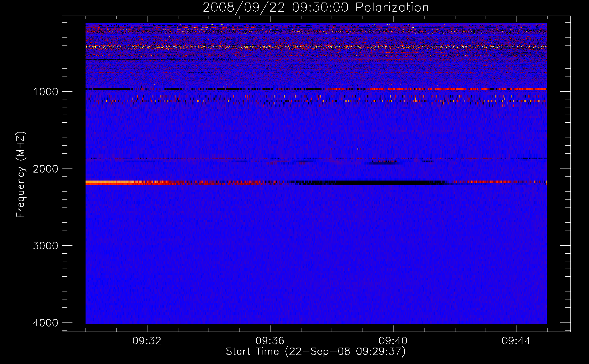Click the 09:44 time tick label

(x=516, y=341)
